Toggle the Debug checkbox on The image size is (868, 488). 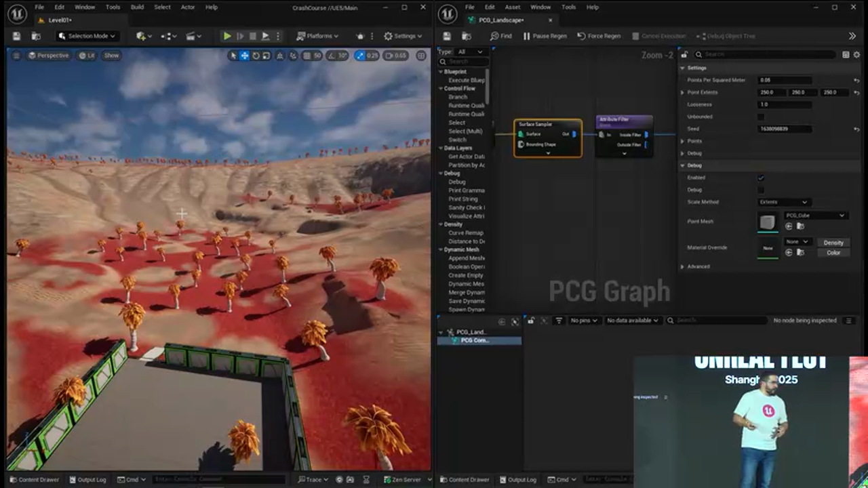click(x=761, y=190)
